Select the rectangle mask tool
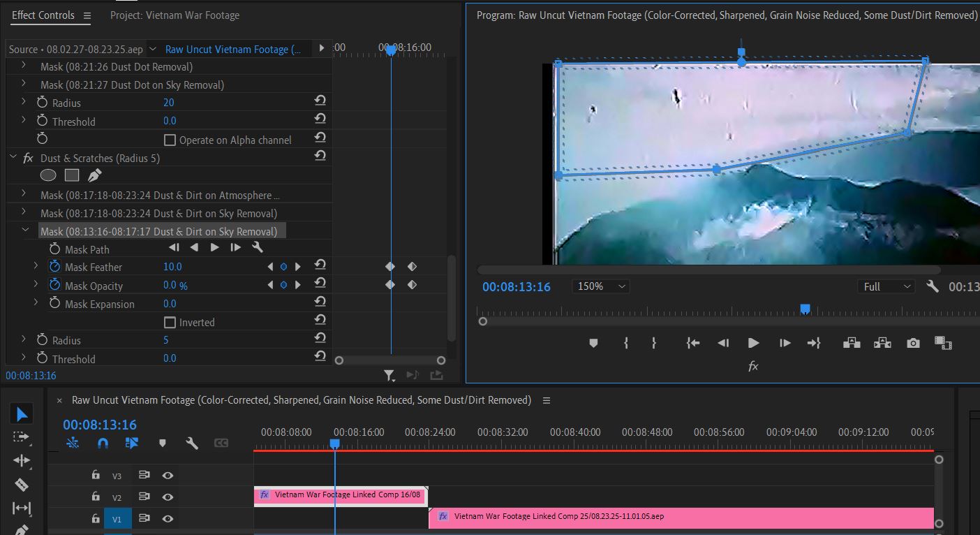The image size is (980, 535). [72, 175]
